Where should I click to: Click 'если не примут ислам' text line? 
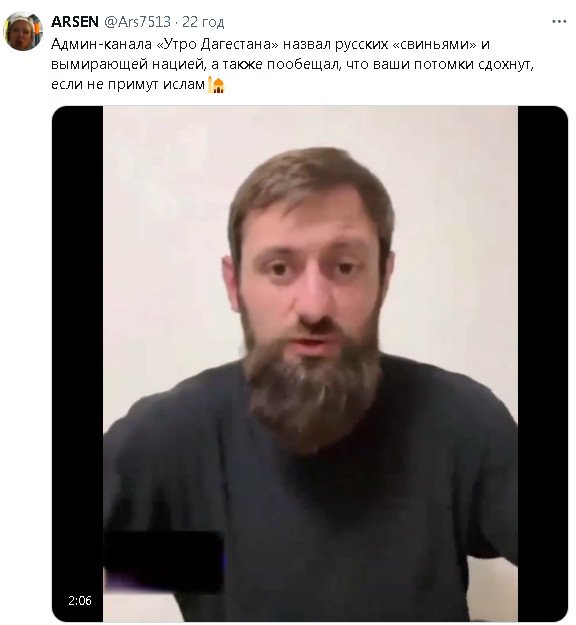(x=128, y=85)
